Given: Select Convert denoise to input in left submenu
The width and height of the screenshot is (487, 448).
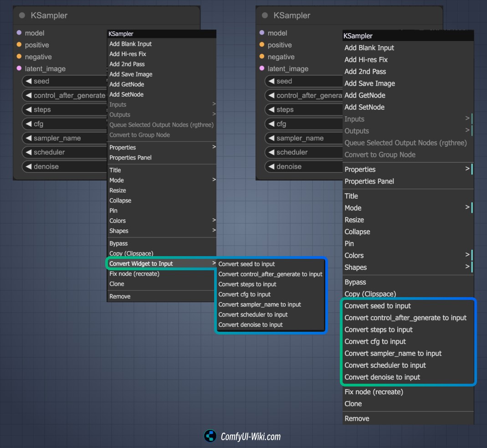Looking at the screenshot, I should (x=271, y=324).
